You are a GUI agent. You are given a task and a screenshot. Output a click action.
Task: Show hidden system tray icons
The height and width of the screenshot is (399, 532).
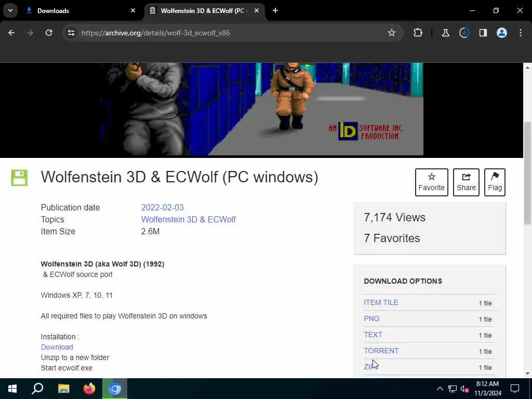click(x=440, y=389)
